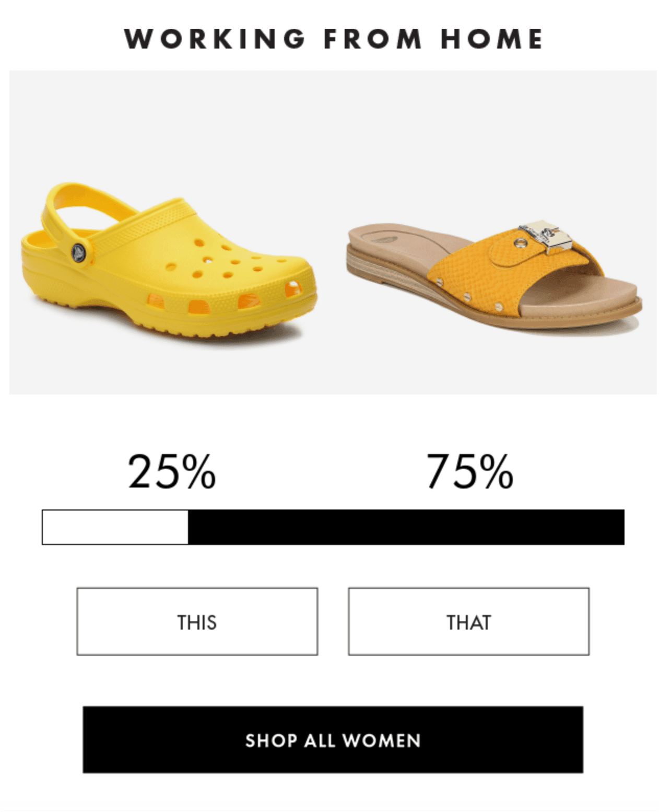The height and width of the screenshot is (812, 659).
Task: Click the word FROM in the heading
Action: [372, 39]
